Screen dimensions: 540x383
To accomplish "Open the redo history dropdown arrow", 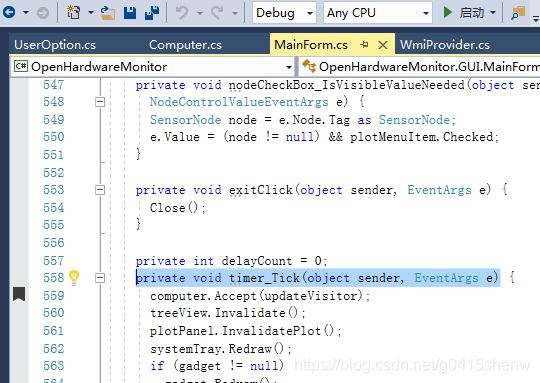I will click(x=235, y=13).
